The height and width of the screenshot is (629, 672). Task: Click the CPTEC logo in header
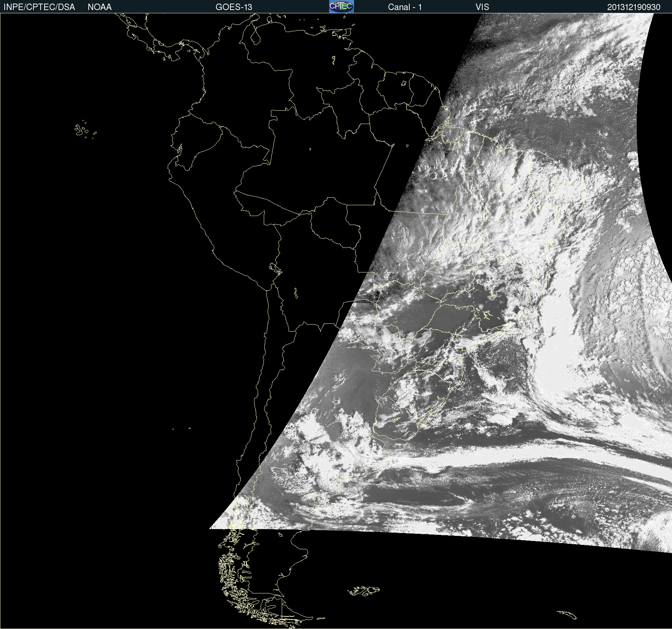click(x=341, y=6)
